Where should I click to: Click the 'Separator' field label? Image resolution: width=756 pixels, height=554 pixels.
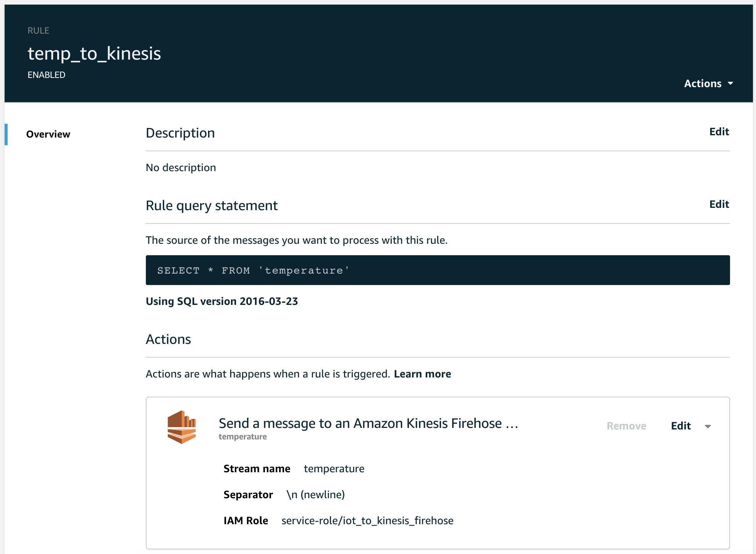coord(248,495)
